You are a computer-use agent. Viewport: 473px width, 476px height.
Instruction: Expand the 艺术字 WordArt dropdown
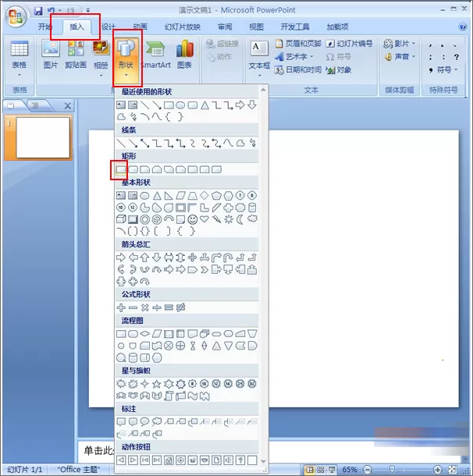[311, 56]
